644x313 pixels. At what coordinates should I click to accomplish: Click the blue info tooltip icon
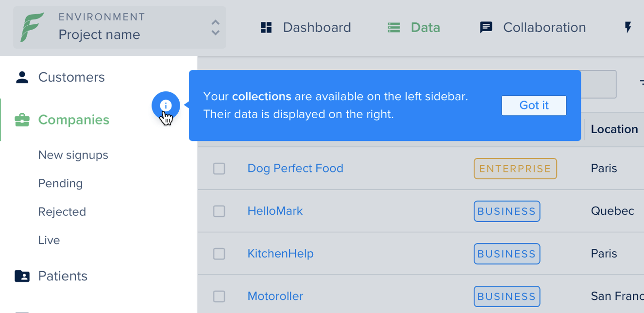pos(166,105)
